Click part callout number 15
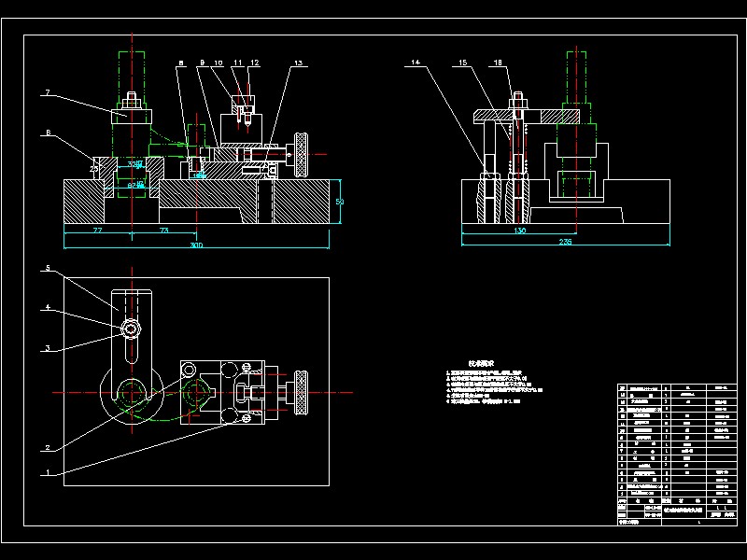 [463, 63]
